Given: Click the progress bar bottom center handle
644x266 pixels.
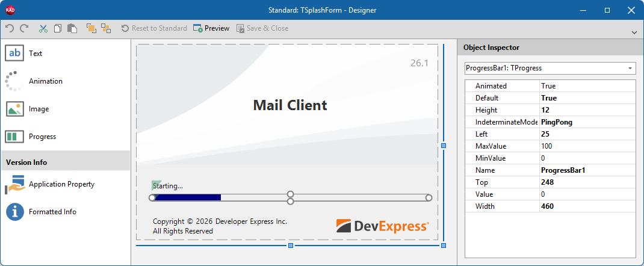Looking at the screenshot, I should click(290, 201).
